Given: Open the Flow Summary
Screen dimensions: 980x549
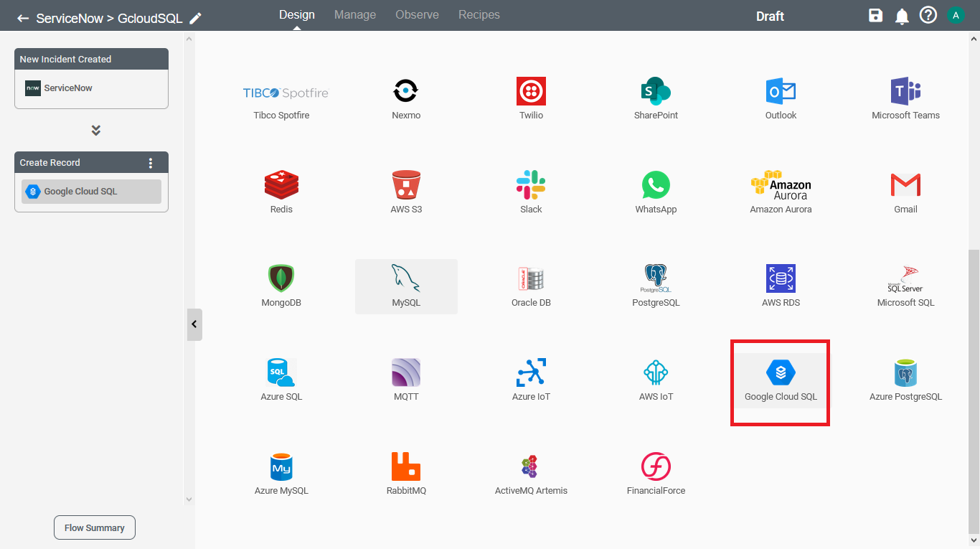Looking at the screenshot, I should point(95,527).
